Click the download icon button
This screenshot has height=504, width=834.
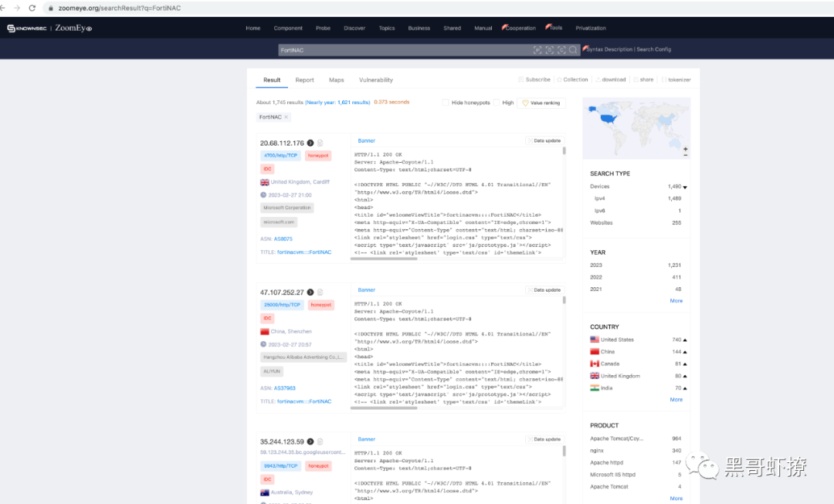611,79
